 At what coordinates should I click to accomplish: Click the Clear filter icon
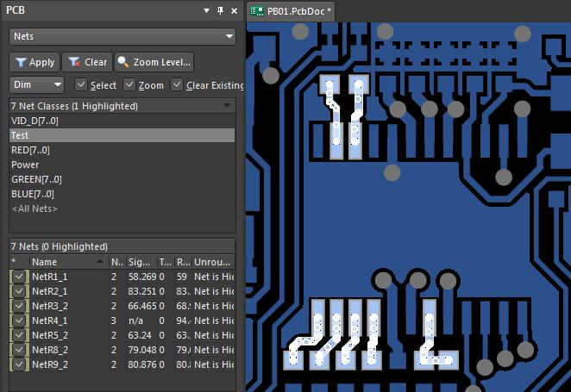[x=74, y=62]
